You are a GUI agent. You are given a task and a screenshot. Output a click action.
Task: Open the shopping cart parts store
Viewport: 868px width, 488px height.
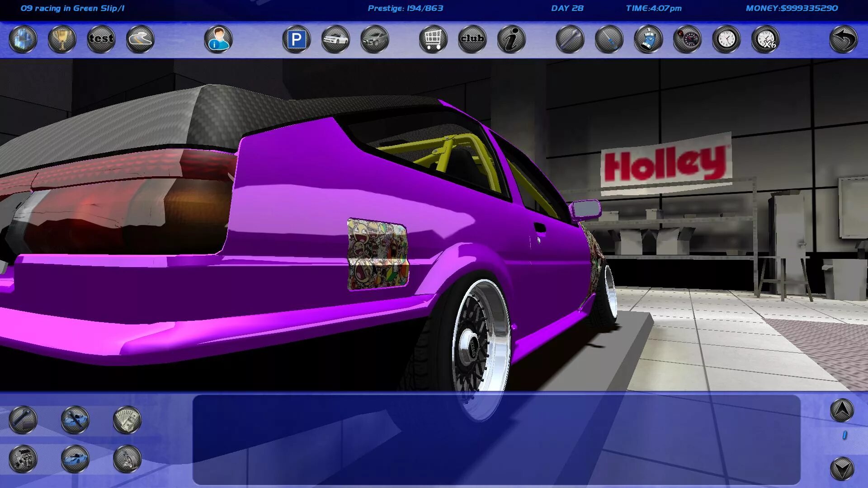click(x=433, y=39)
